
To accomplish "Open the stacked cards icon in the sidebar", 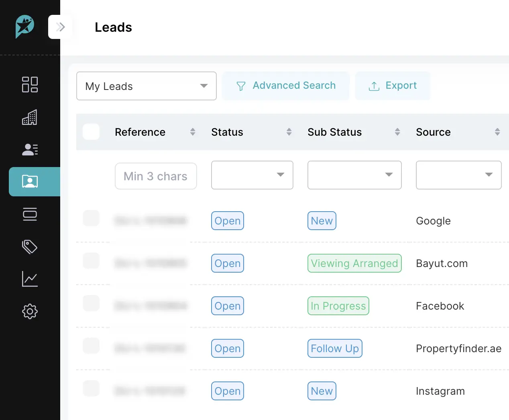I will point(30,214).
